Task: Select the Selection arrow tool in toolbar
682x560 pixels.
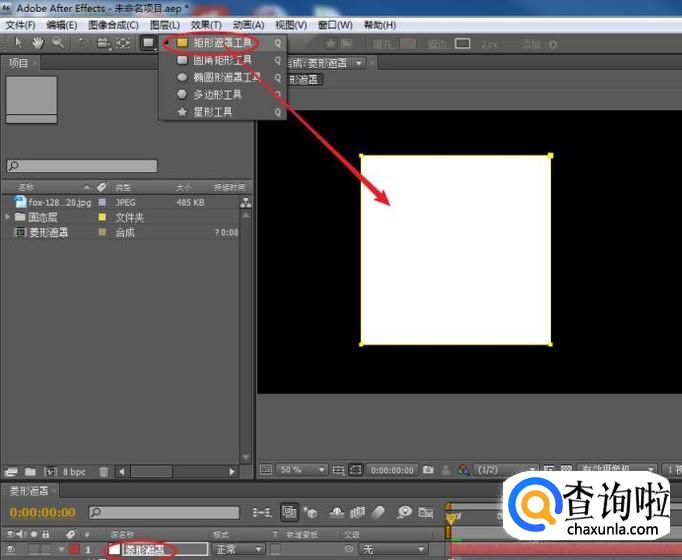Action: (18, 43)
